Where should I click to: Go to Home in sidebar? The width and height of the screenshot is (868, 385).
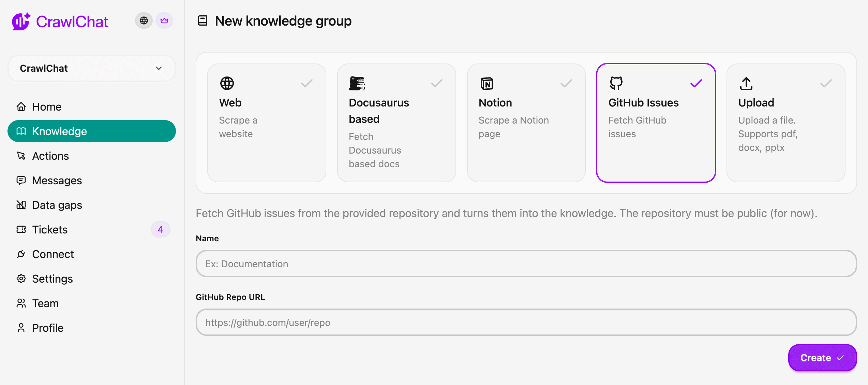click(91, 107)
